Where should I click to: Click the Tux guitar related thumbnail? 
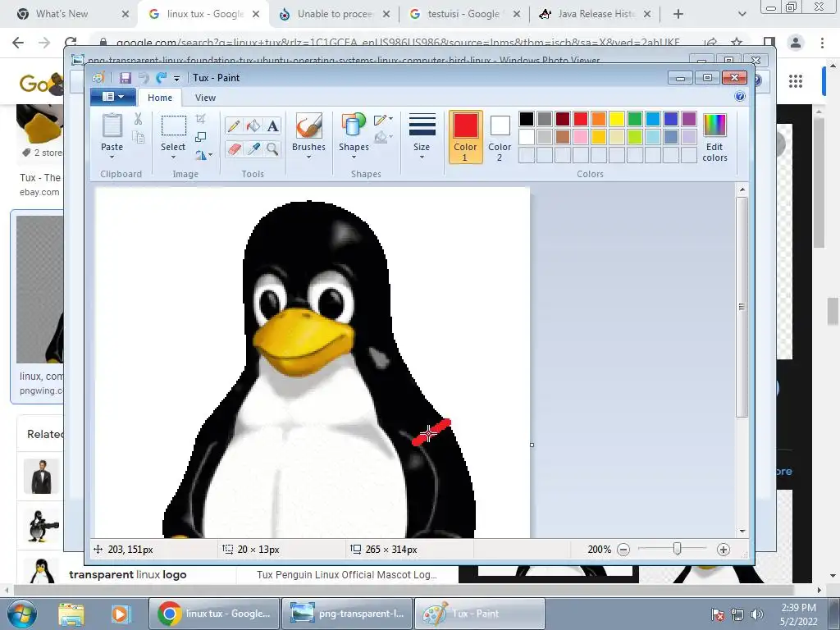[42, 526]
